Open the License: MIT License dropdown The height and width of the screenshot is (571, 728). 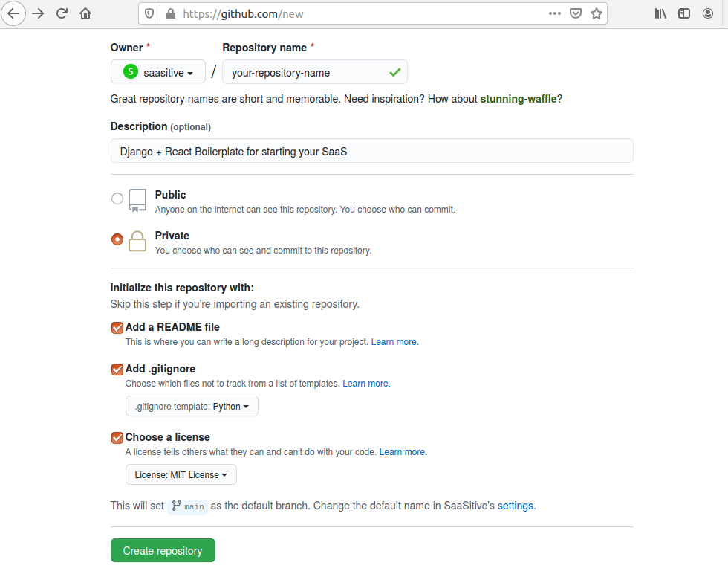[x=181, y=474]
